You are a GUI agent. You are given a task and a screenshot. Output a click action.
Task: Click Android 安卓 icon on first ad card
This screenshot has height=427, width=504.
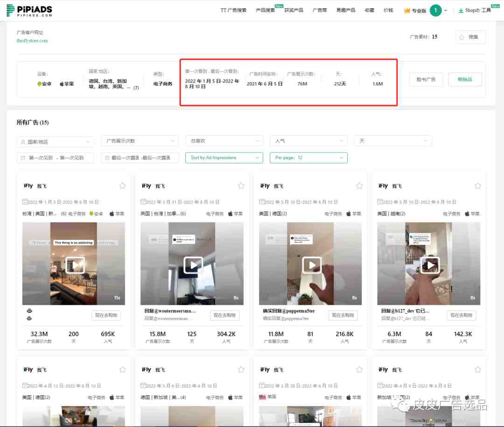pyautogui.click(x=91, y=214)
